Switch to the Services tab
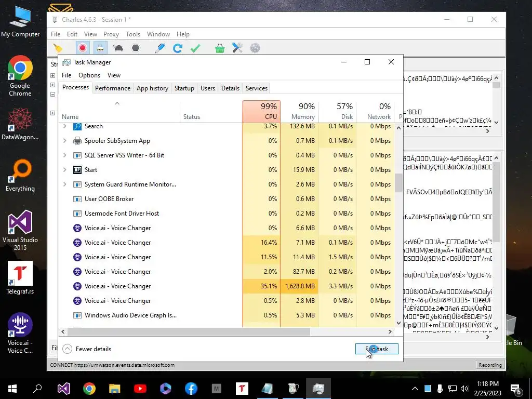Screen dimensions: 532x399 (x=257, y=88)
